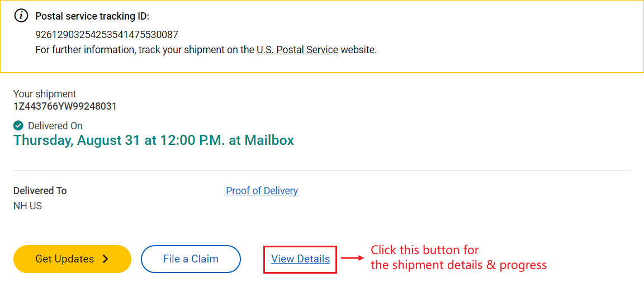Click the 'Postal service tracking ID:' heading
This screenshot has width=644, height=291.
click(x=92, y=16)
